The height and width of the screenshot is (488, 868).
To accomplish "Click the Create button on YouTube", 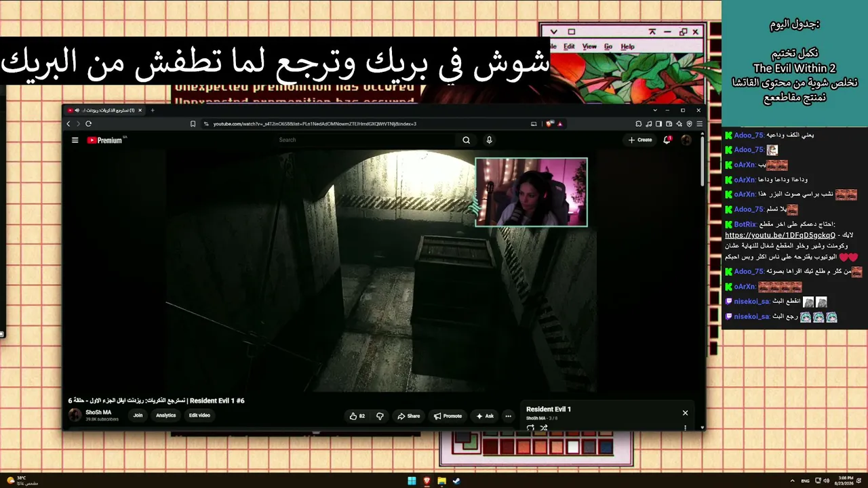I will click(x=640, y=140).
